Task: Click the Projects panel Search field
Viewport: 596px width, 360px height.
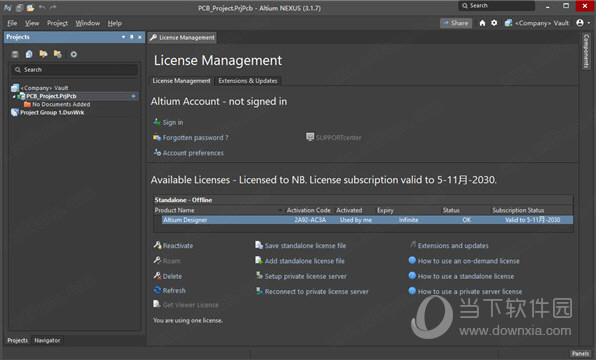Action: [74, 70]
